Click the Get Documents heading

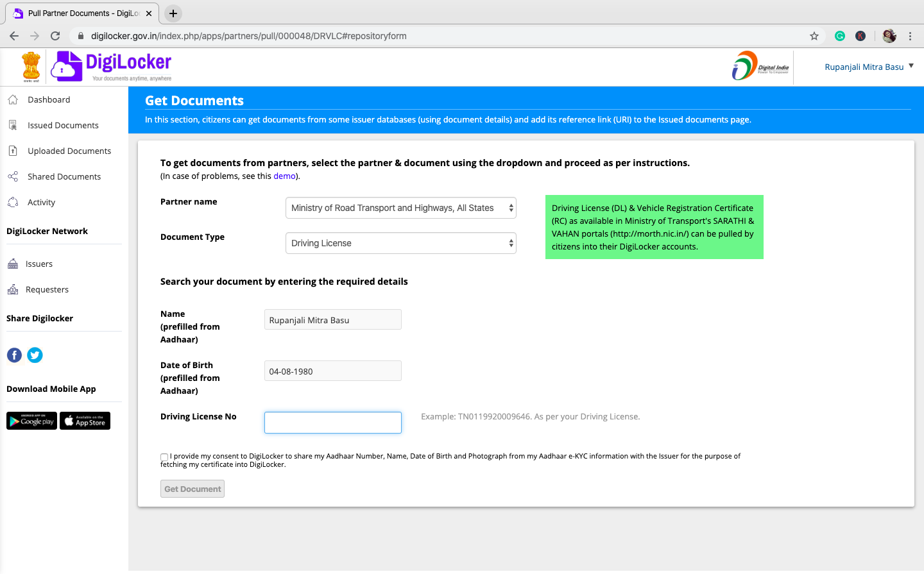[x=194, y=100]
